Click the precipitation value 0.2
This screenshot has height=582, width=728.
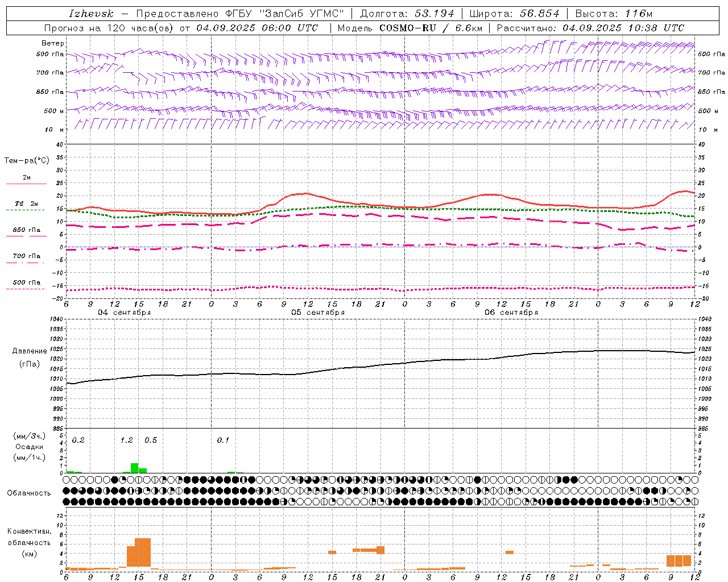click(78, 440)
